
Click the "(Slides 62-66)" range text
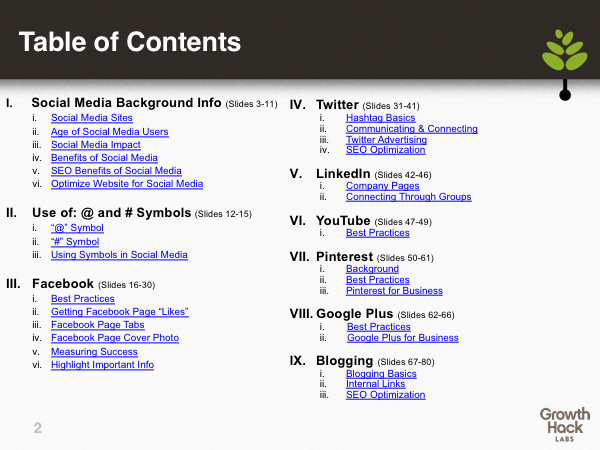(426, 315)
